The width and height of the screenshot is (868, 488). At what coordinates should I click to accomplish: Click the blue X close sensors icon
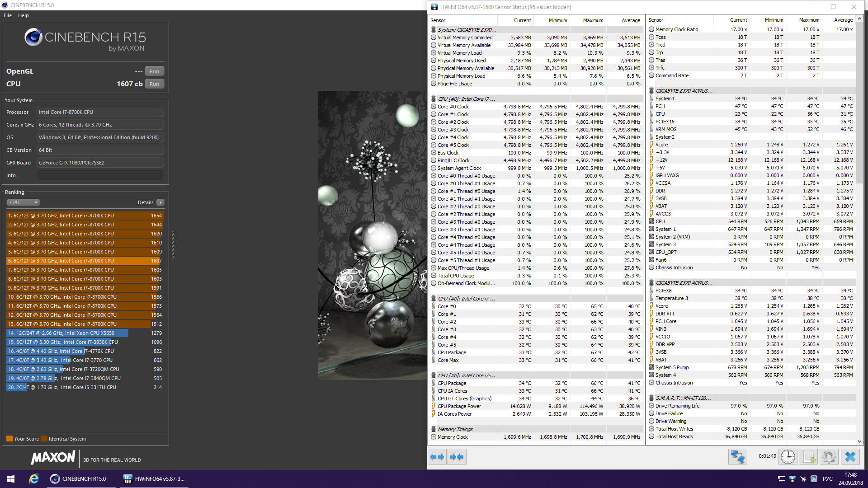tap(850, 457)
